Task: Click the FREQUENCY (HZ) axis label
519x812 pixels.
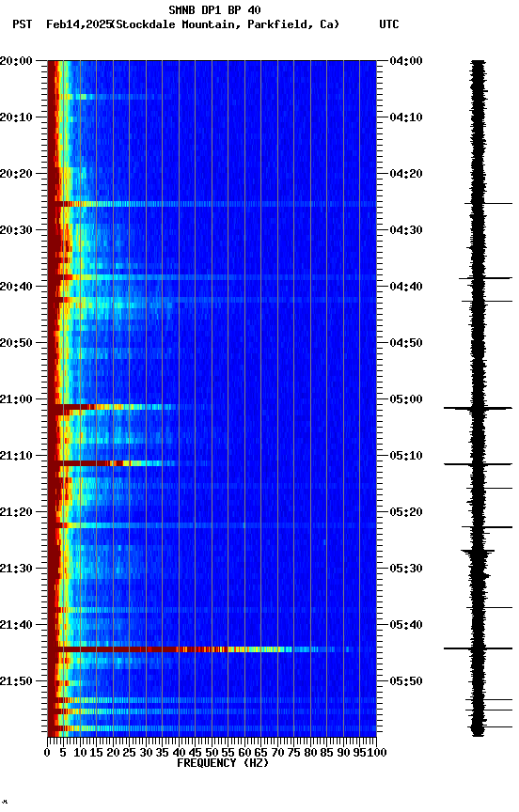Action: coord(223,764)
